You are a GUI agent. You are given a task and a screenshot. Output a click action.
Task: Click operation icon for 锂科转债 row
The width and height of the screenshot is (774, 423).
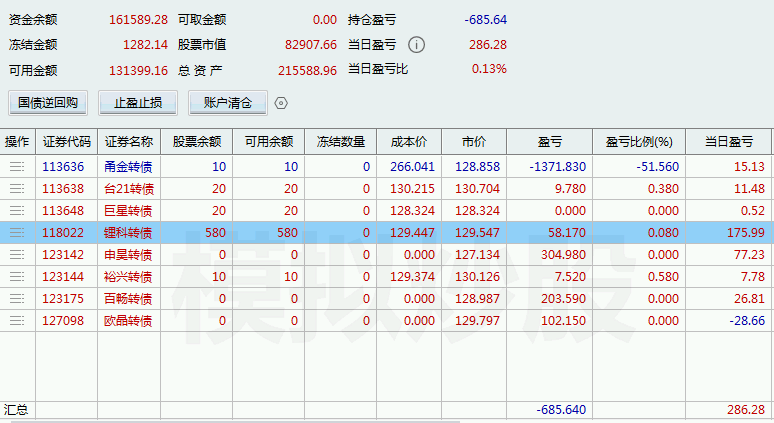tap(17, 232)
